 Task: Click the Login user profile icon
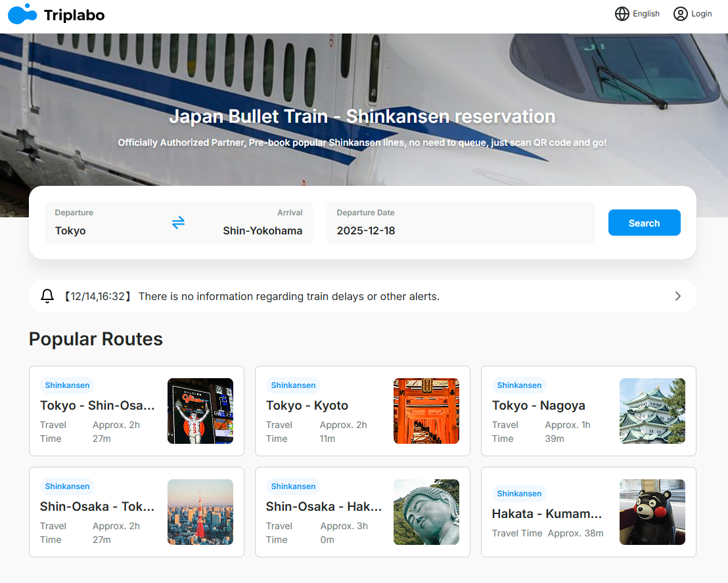pyautogui.click(x=680, y=14)
